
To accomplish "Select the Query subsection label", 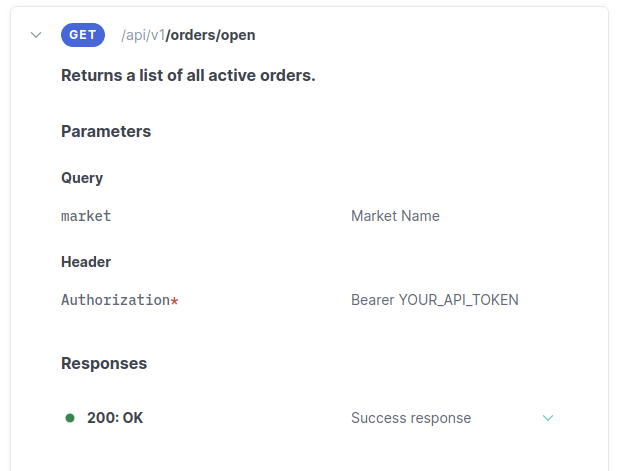I will (82, 178).
